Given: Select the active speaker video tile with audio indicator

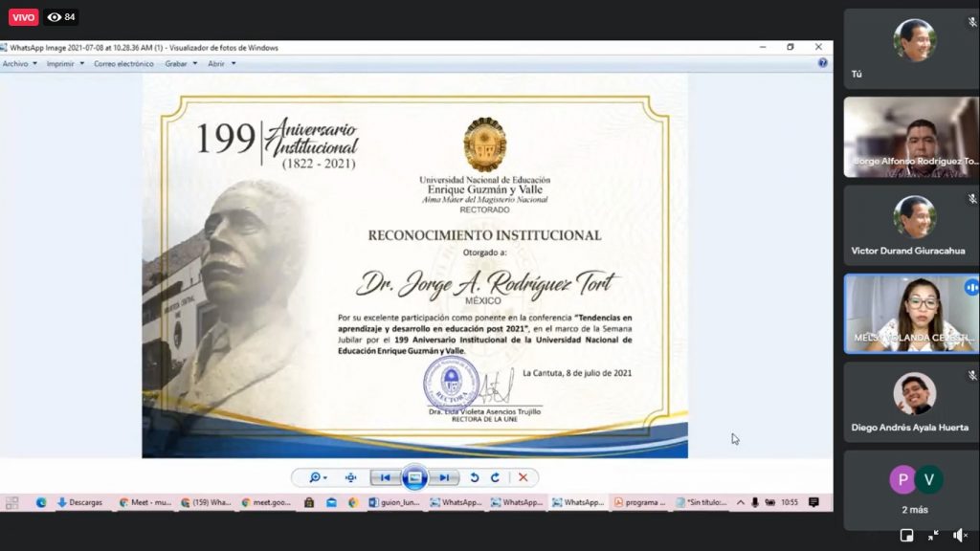Looking at the screenshot, I should (x=911, y=314).
